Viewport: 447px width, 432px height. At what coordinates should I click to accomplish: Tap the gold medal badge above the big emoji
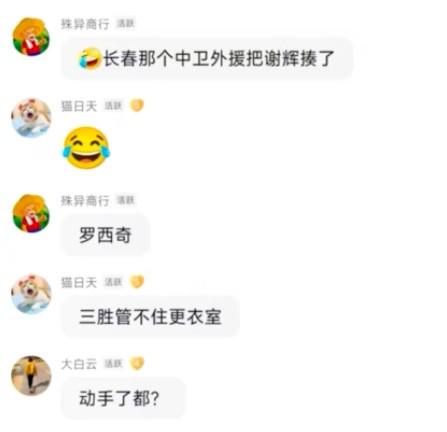click(x=137, y=105)
